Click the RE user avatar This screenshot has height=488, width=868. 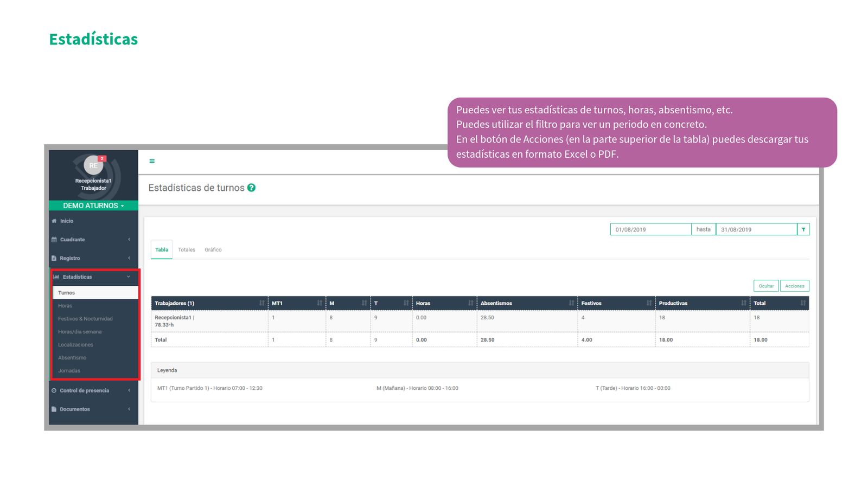(93, 165)
